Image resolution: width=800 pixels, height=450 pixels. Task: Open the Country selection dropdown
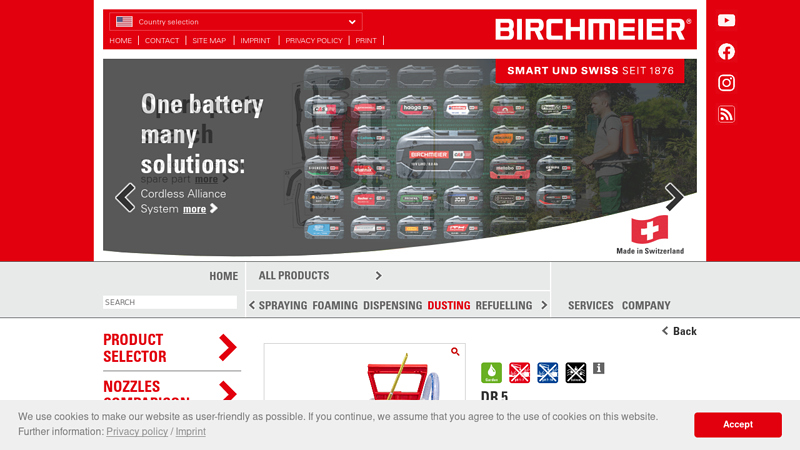pyautogui.click(x=236, y=21)
